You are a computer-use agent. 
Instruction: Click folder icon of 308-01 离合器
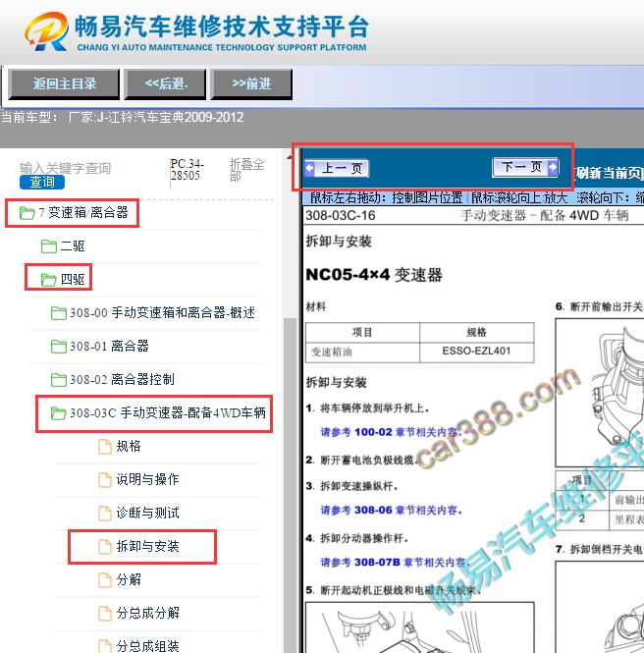tap(58, 346)
